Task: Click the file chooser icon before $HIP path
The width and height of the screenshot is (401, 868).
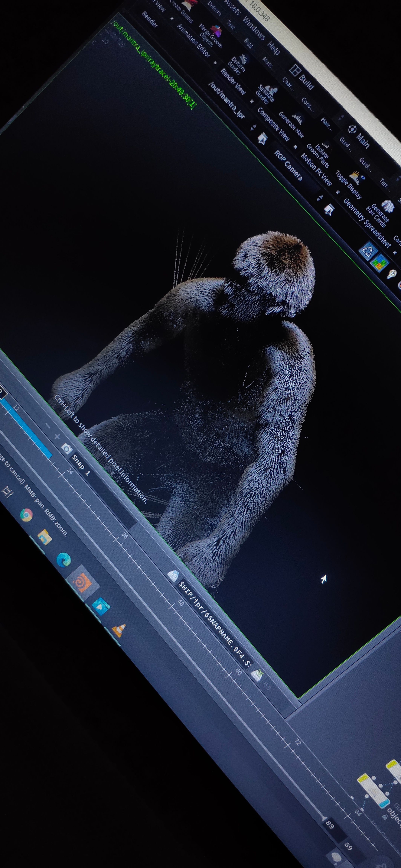Action: click(173, 575)
